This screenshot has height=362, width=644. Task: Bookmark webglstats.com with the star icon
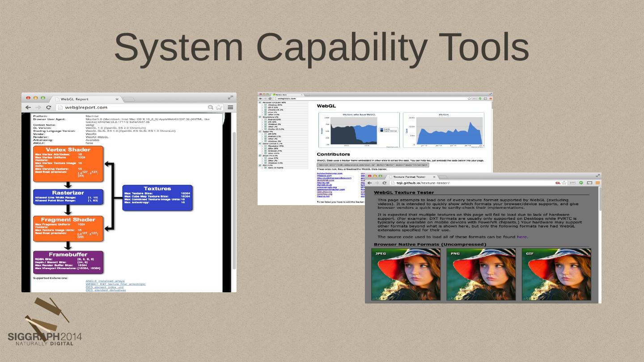click(x=470, y=99)
